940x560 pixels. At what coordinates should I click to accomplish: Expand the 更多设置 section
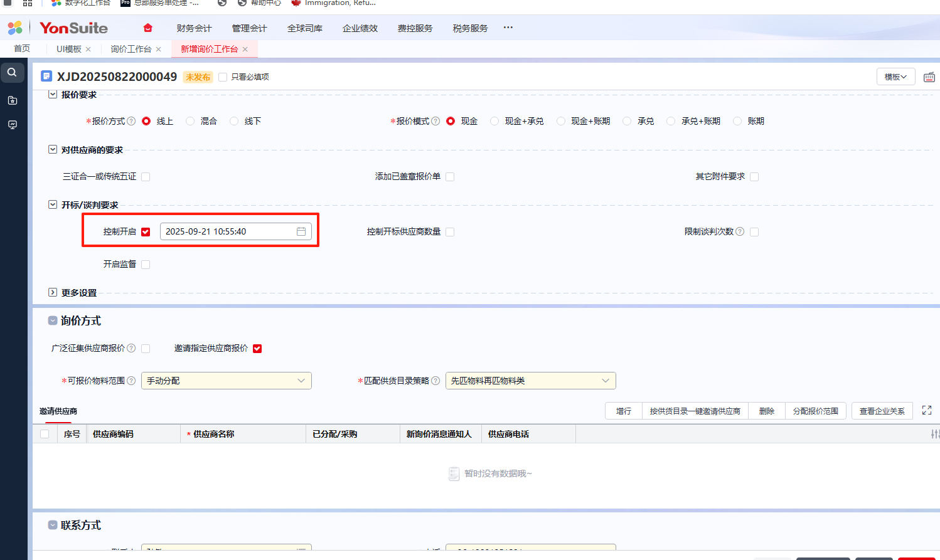pyautogui.click(x=53, y=292)
